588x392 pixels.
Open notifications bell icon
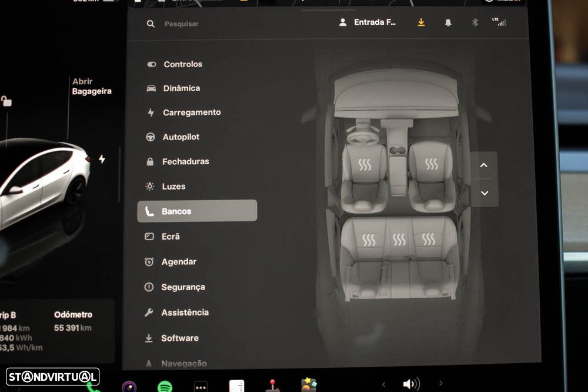tap(448, 23)
